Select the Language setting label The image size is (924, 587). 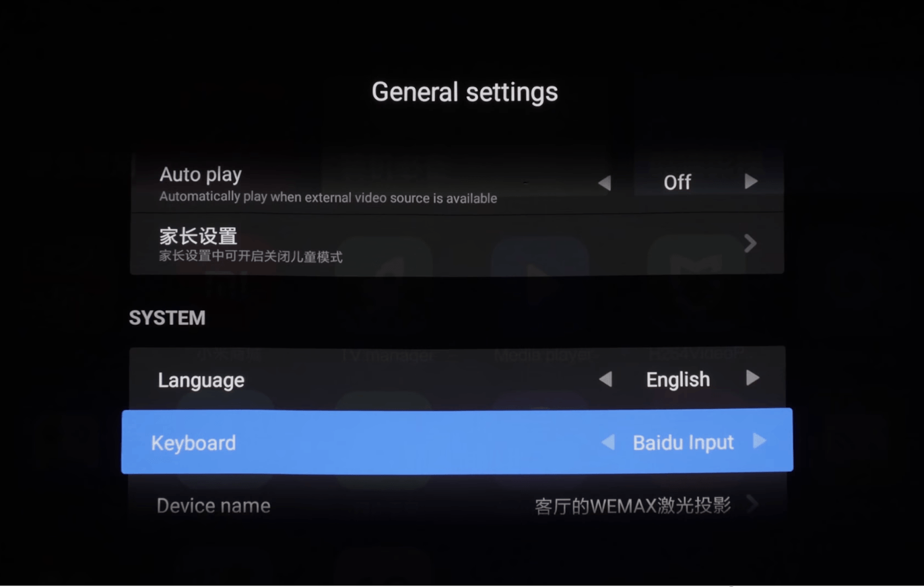201,380
